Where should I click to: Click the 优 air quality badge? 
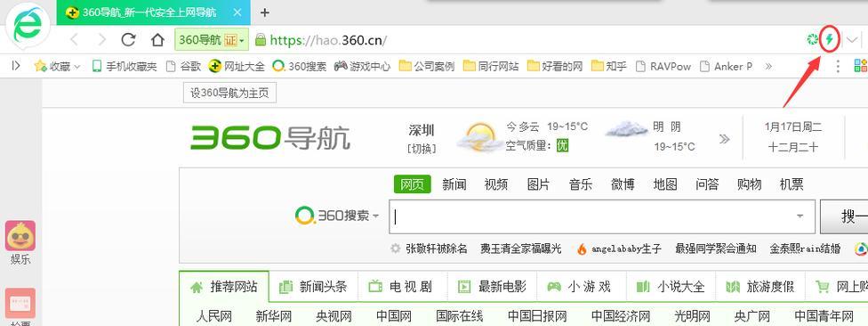tap(562, 146)
